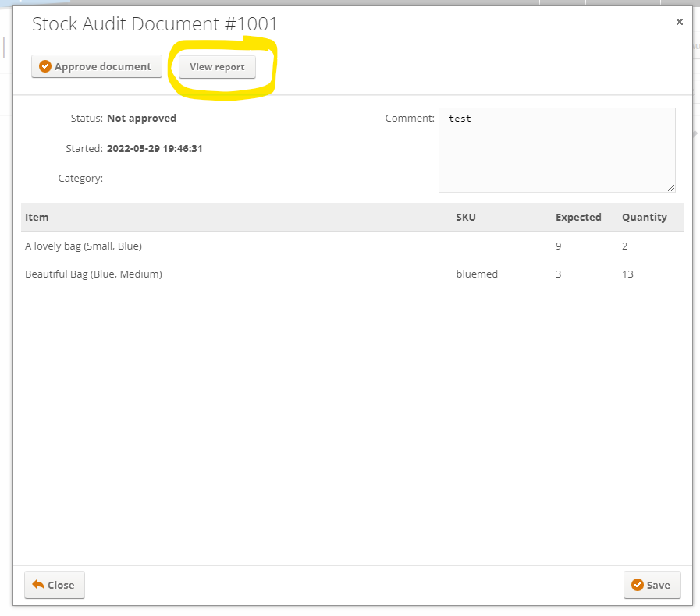700x616 pixels.
Task: Click the Expected column header
Action: (x=578, y=218)
